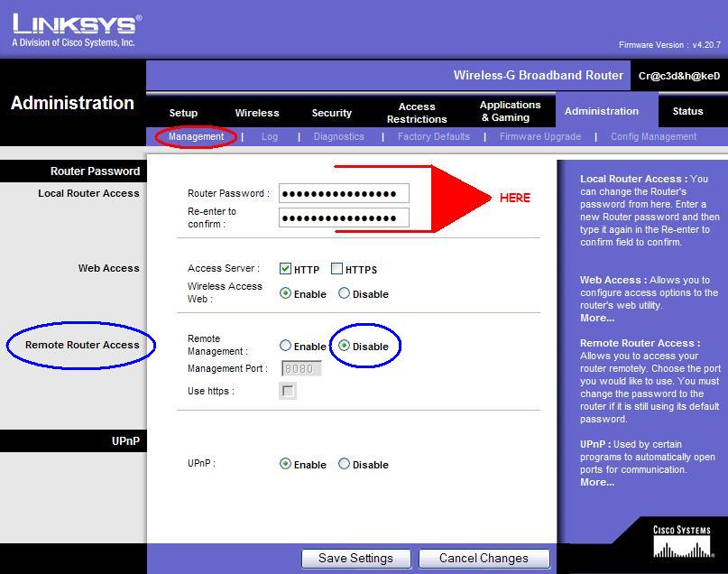
Task: Switch to the Administration tab
Action: click(x=602, y=111)
